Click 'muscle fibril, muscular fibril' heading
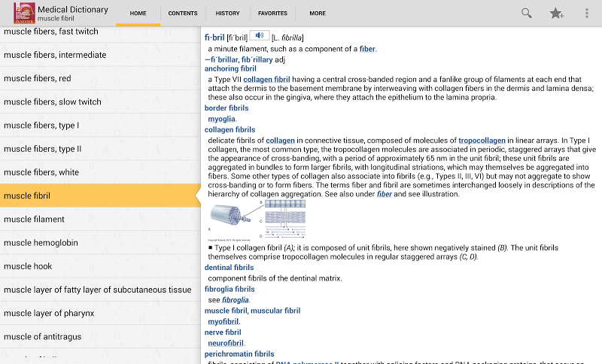 click(x=252, y=311)
